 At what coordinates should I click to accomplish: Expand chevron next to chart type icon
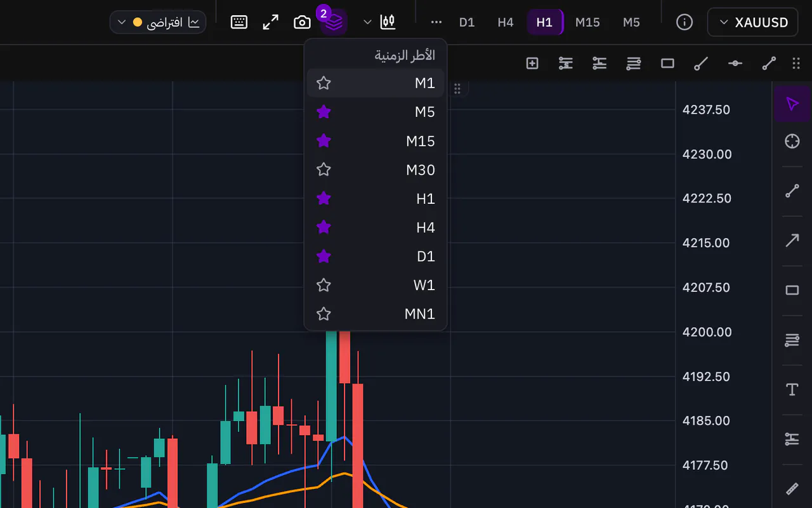click(x=367, y=22)
